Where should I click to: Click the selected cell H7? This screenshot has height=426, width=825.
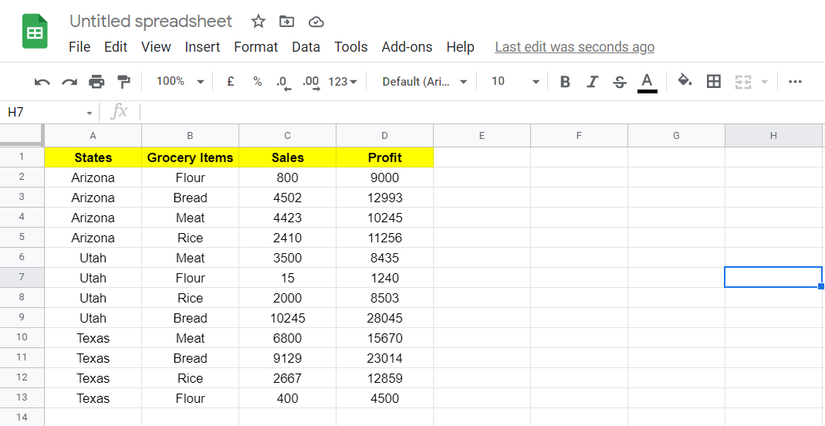tap(773, 277)
